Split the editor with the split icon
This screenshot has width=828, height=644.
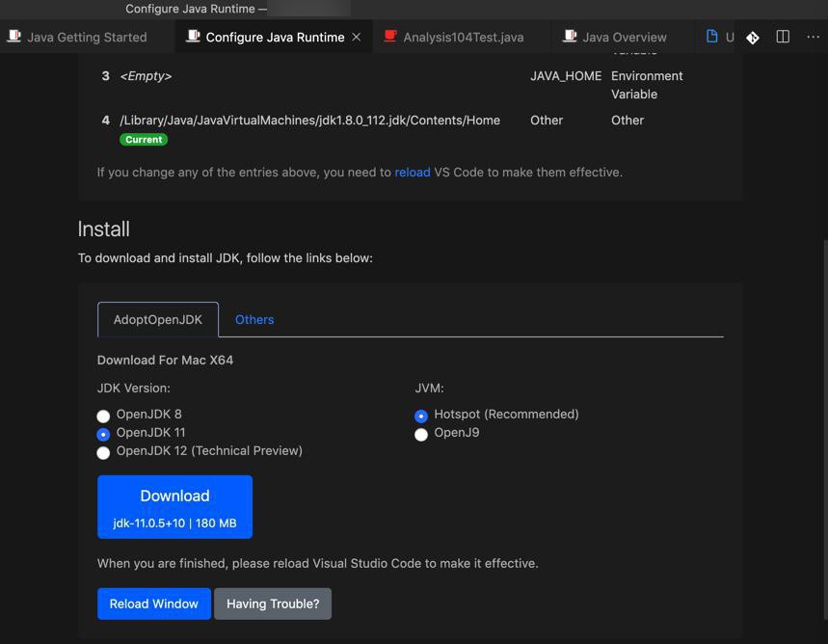(783, 37)
